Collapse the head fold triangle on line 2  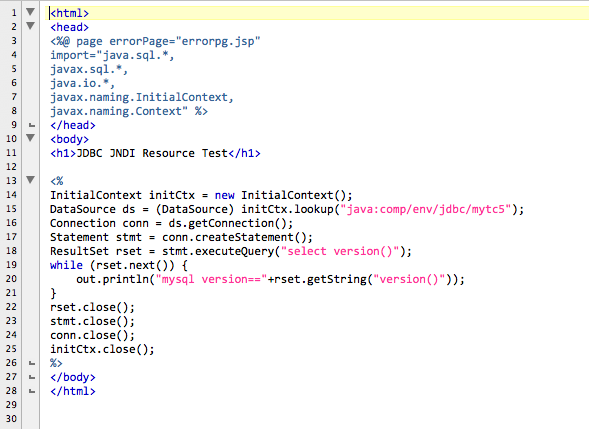pos(30,26)
